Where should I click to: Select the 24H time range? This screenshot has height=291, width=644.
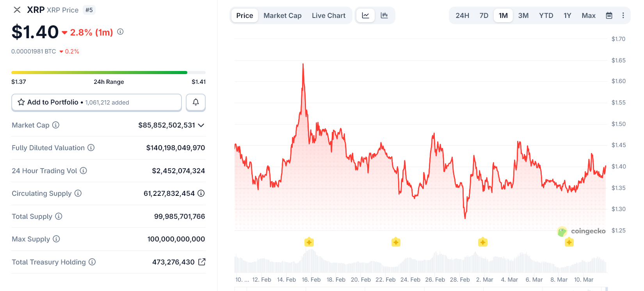462,16
